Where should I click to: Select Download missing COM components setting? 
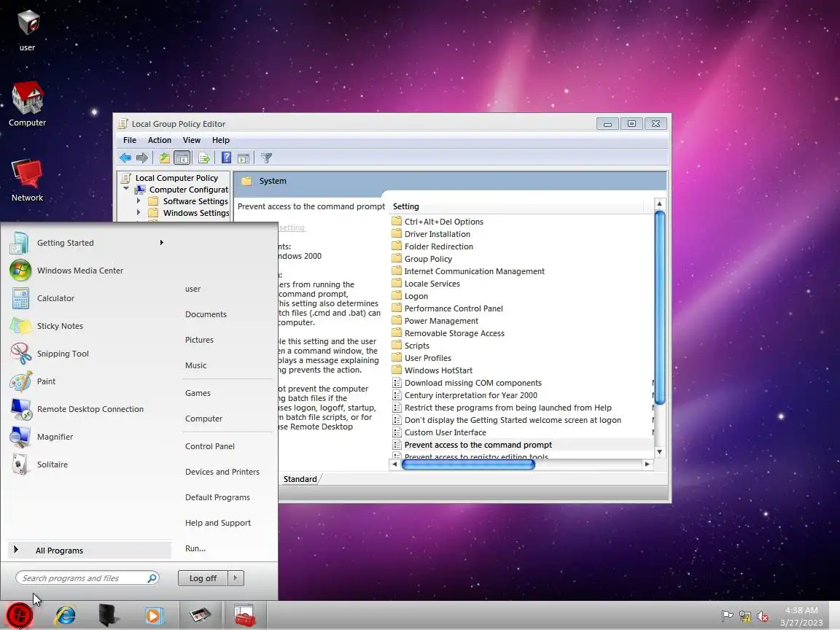[x=472, y=383]
